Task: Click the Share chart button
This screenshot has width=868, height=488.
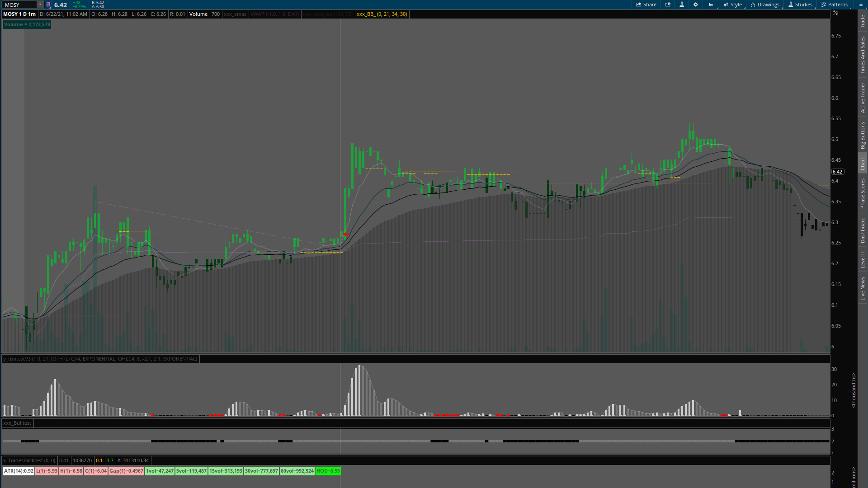Action: tap(646, 5)
